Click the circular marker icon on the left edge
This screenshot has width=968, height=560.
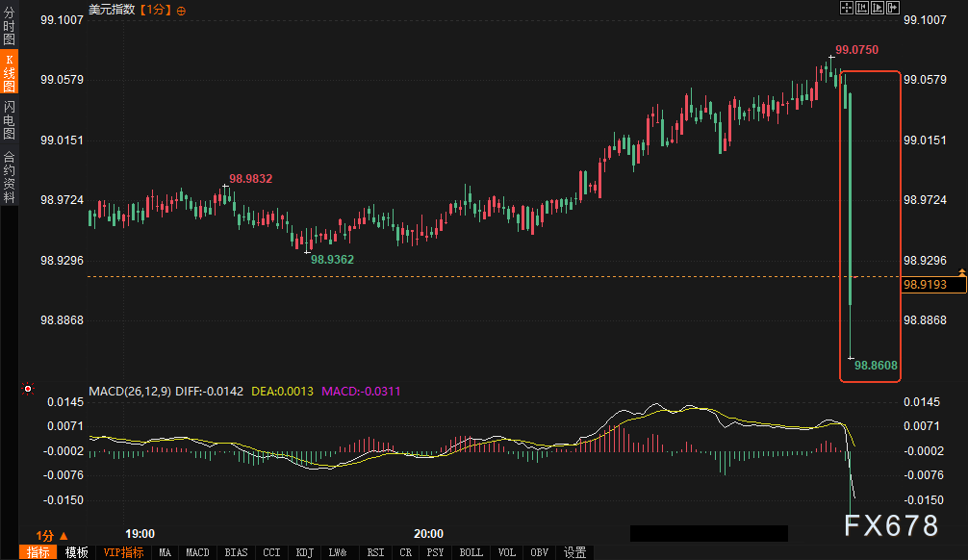[x=27, y=390]
